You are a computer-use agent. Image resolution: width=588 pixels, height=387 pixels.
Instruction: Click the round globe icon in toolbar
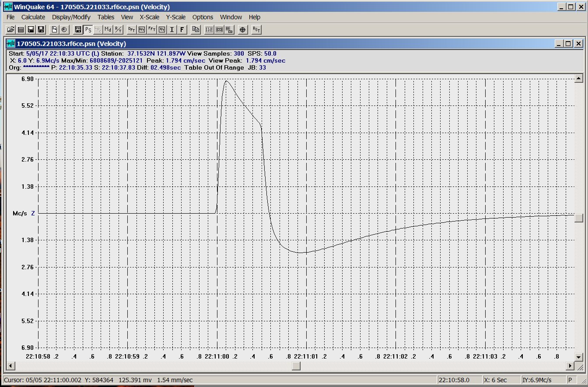(64, 29)
